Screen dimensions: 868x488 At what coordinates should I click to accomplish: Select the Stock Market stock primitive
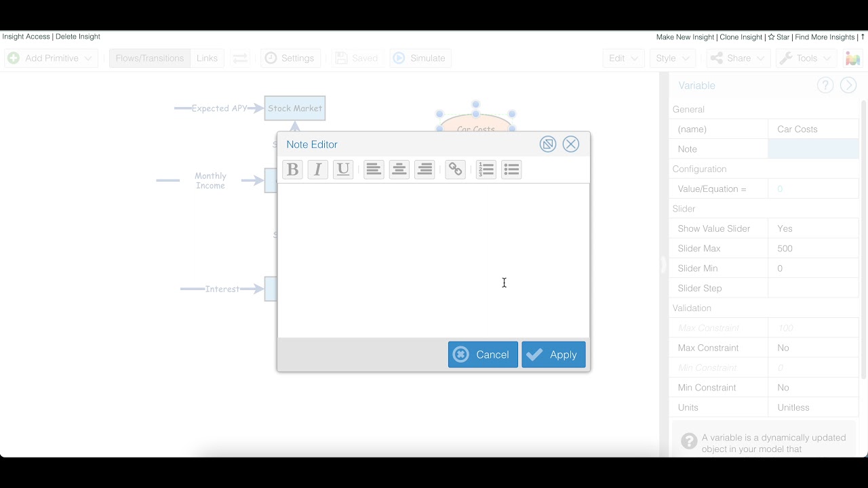coord(295,108)
